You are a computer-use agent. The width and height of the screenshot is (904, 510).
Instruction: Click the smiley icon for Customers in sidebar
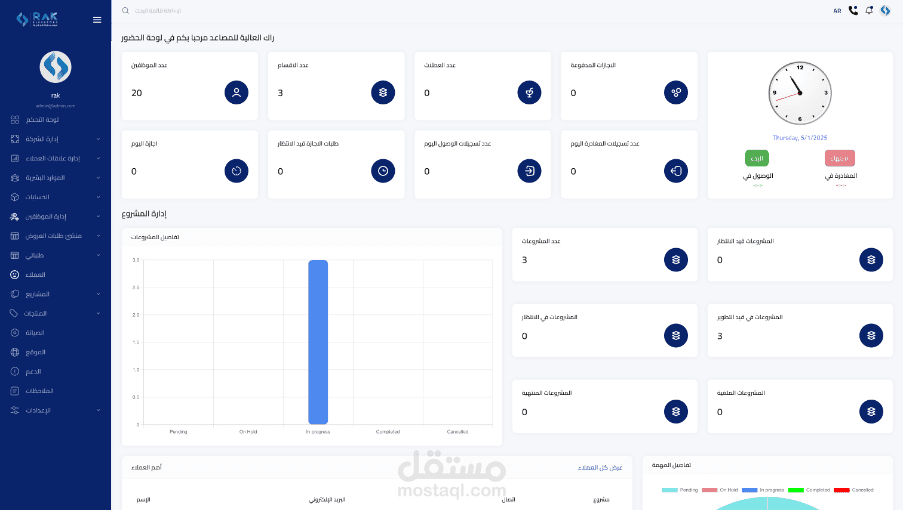pyautogui.click(x=15, y=275)
